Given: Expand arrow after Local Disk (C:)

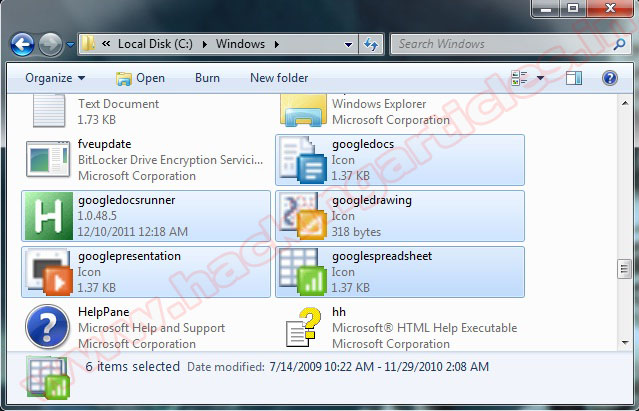Looking at the screenshot, I should pos(205,44).
